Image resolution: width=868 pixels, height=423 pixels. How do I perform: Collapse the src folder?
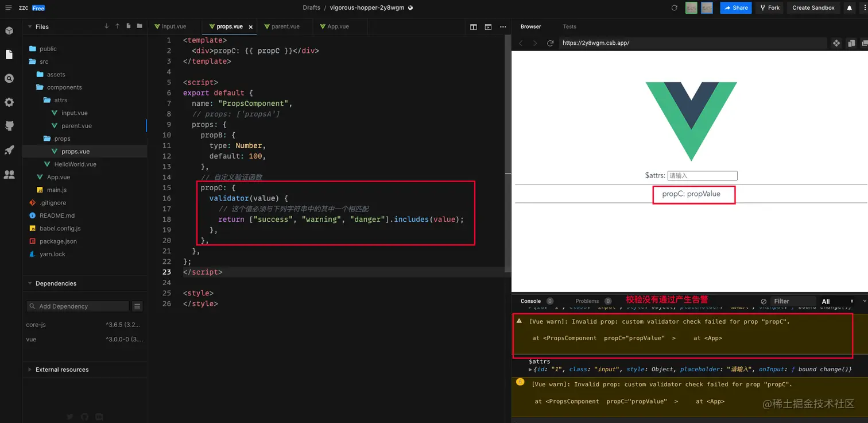[40, 61]
